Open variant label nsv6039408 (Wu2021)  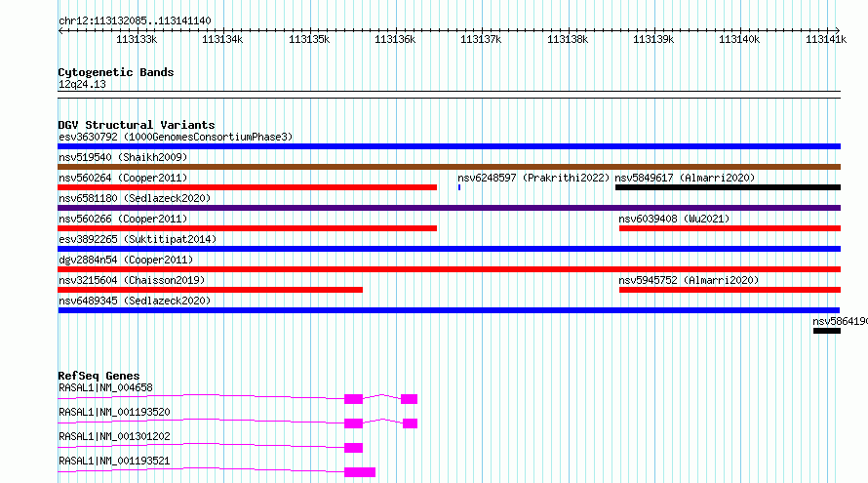(x=674, y=219)
